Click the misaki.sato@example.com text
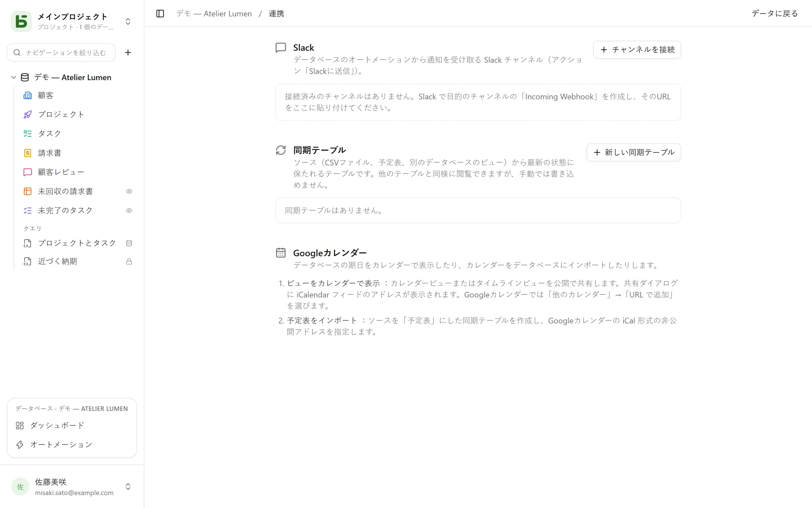 [x=74, y=492]
